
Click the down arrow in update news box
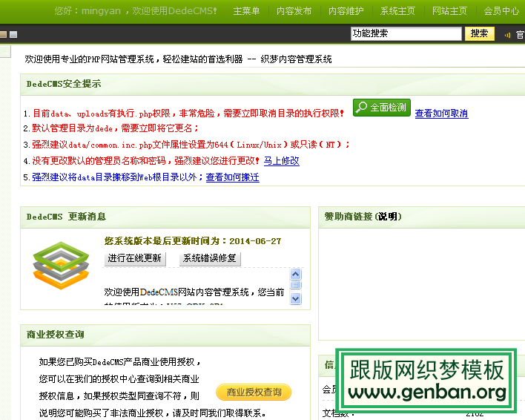click(295, 298)
